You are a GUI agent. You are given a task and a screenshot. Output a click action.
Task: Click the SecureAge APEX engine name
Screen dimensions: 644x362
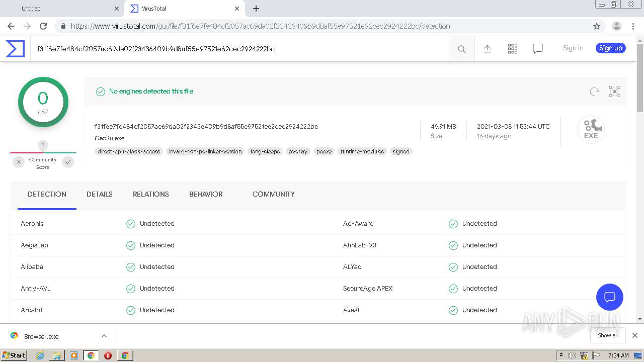point(368,289)
